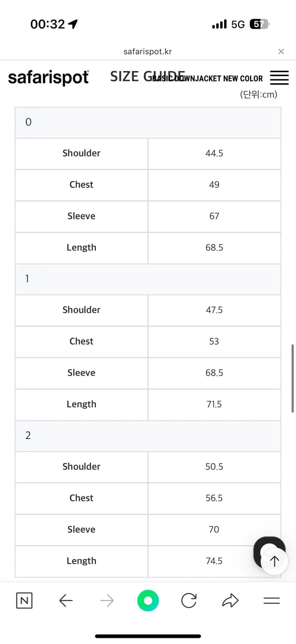296x644 pixels.
Task: Tap the size 1 Chest value 53
Action: click(x=214, y=341)
